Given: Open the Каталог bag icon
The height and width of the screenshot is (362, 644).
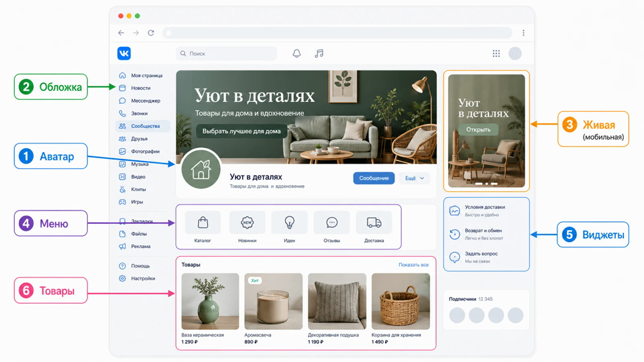Looking at the screenshot, I should tap(203, 223).
